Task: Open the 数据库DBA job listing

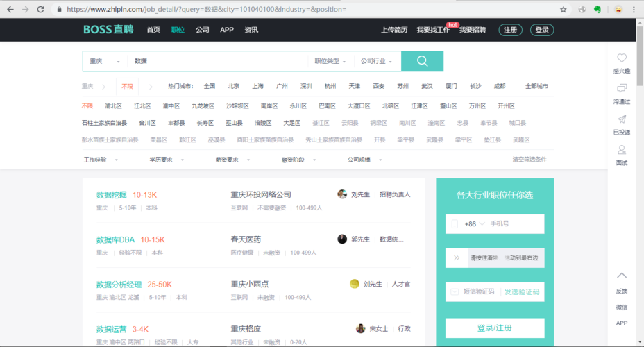Action: point(115,240)
